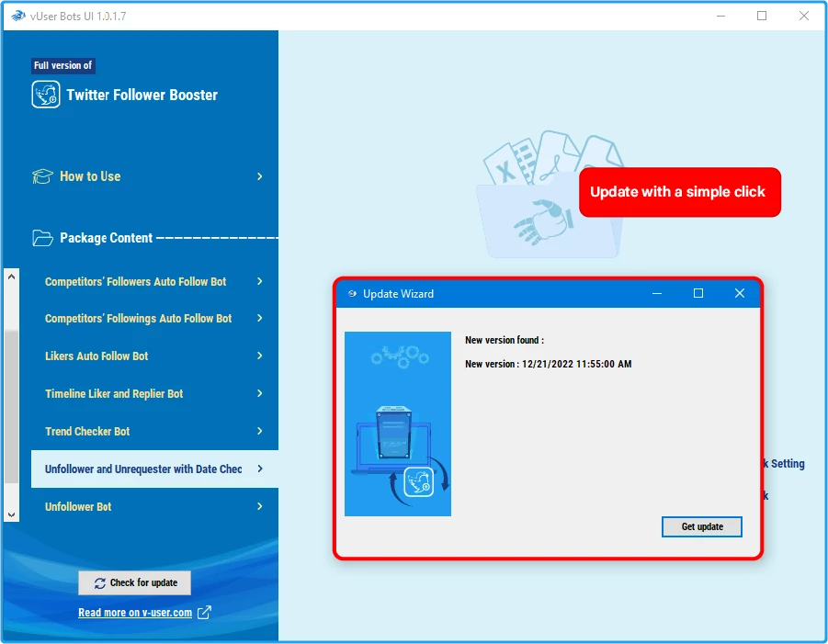Open Read more on v-user.com link
Image resolution: width=828 pixels, height=644 pixels.
tap(135, 613)
